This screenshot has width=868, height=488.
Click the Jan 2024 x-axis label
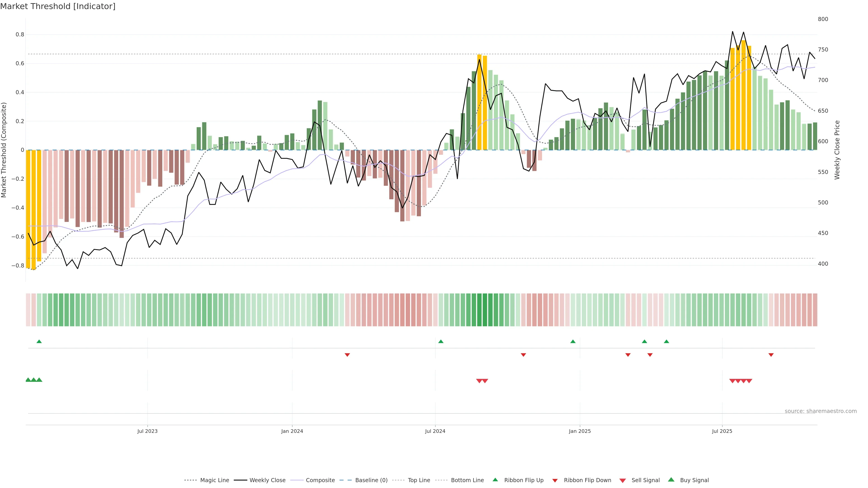tap(292, 431)
